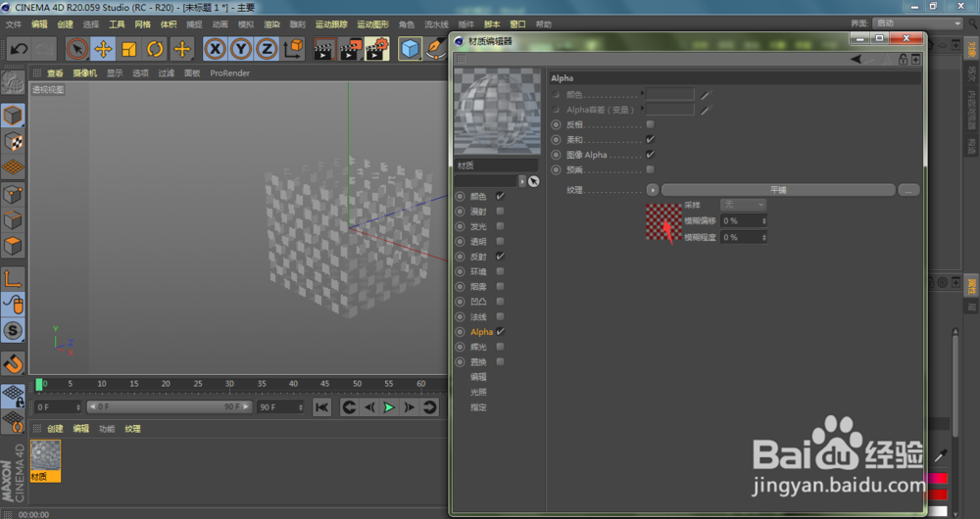
Task: Open the 文件 menu
Action: tap(13, 24)
